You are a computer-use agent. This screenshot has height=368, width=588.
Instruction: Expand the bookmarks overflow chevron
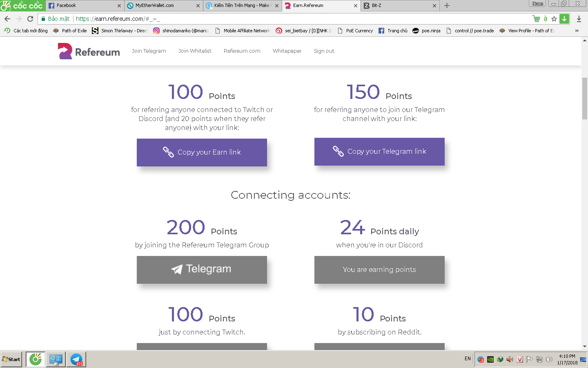[577, 31]
